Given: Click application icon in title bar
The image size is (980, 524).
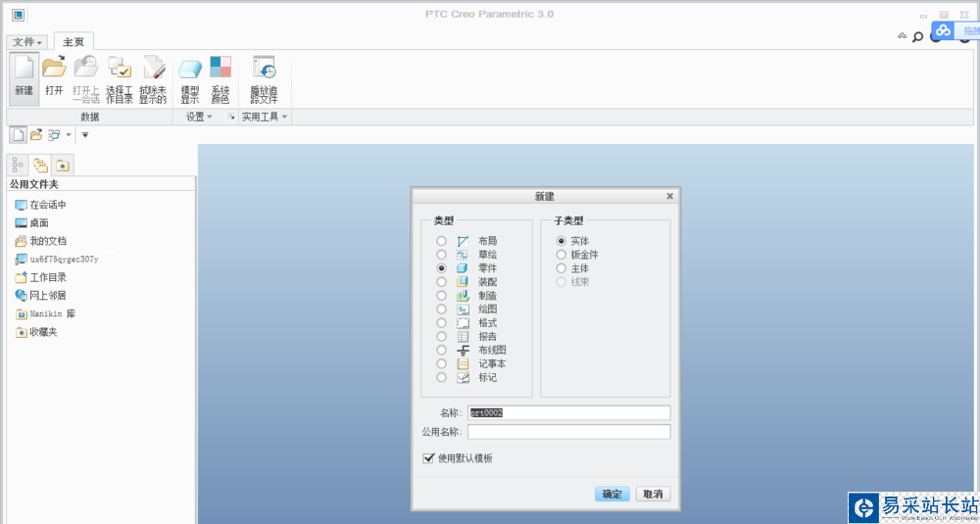Looking at the screenshot, I should coord(18,15).
